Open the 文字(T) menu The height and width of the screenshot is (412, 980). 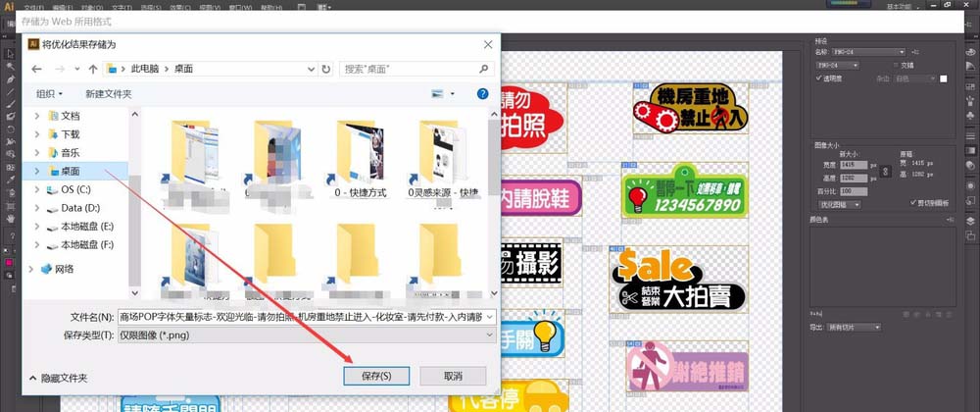pyautogui.click(x=122, y=8)
